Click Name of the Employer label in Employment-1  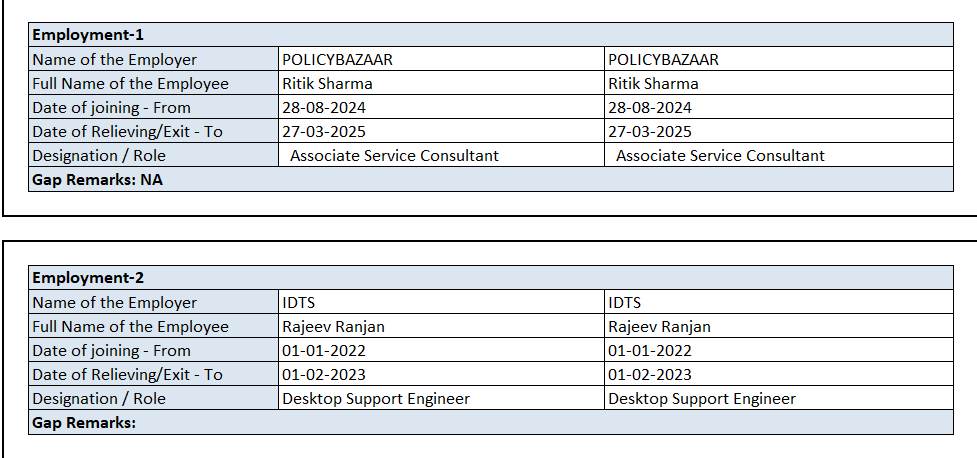tap(114, 60)
